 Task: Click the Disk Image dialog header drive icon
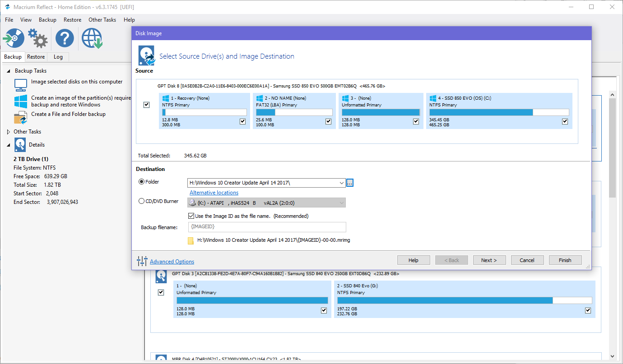click(147, 56)
